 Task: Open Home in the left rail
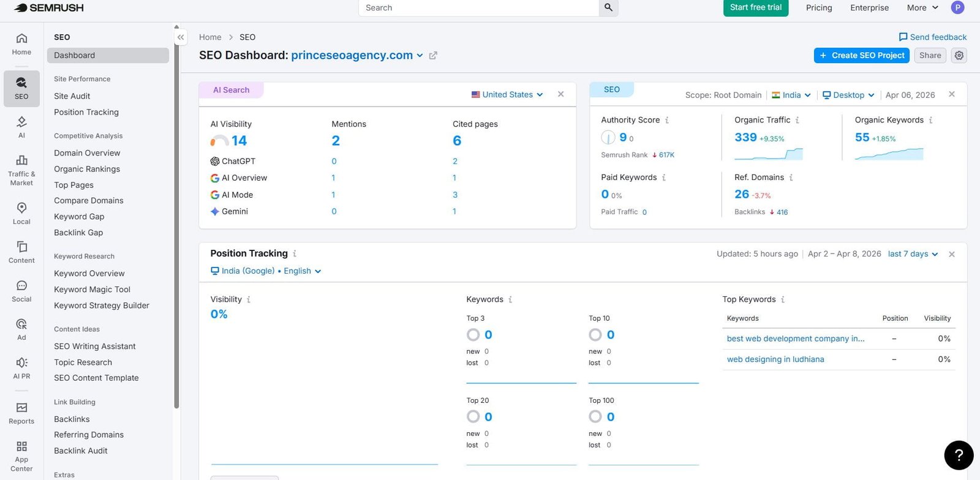[21, 45]
